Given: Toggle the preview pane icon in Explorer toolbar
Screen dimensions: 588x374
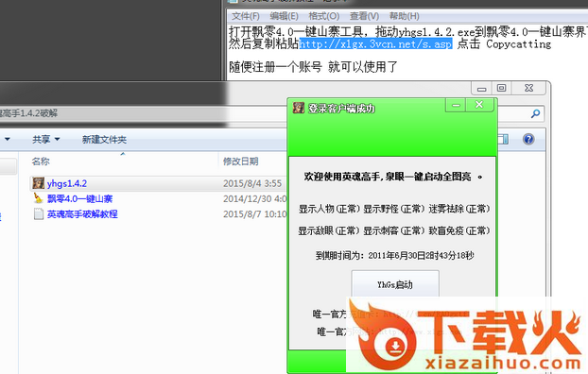Looking at the screenshot, I should (x=503, y=140).
